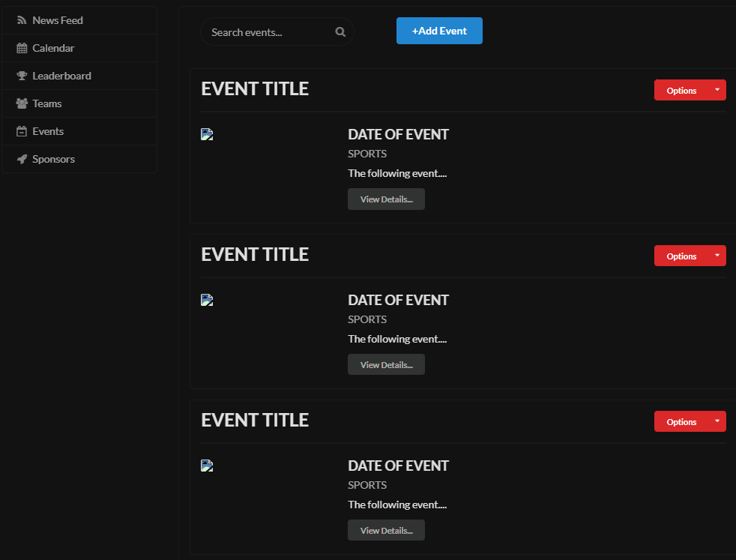Click the magnifier search icon

click(x=340, y=32)
